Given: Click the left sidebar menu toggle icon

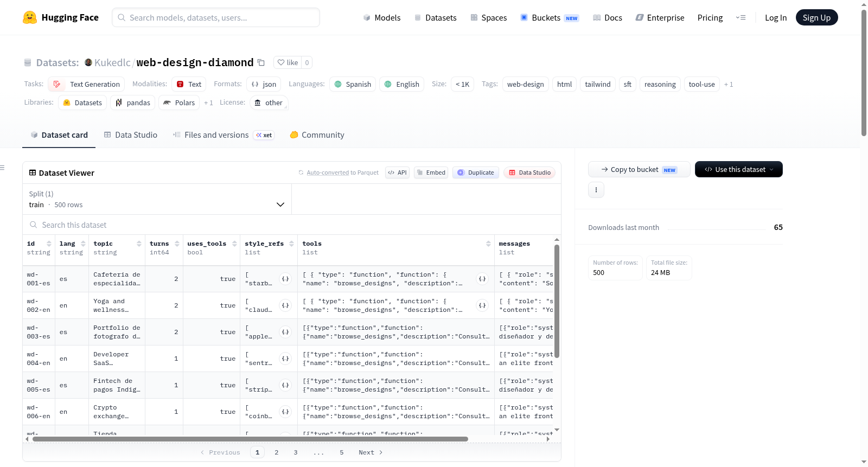Looking at the screenshot, I should pos(2,168).
